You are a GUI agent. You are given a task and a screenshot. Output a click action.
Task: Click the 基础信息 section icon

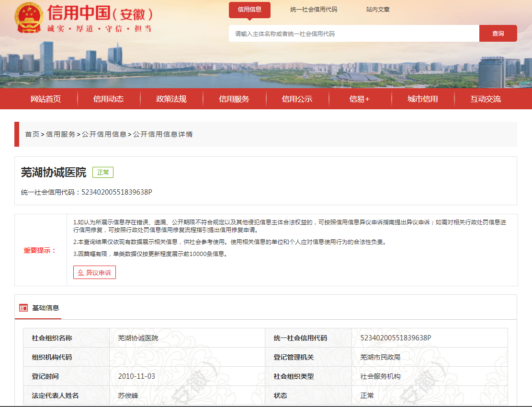[23, 308]
